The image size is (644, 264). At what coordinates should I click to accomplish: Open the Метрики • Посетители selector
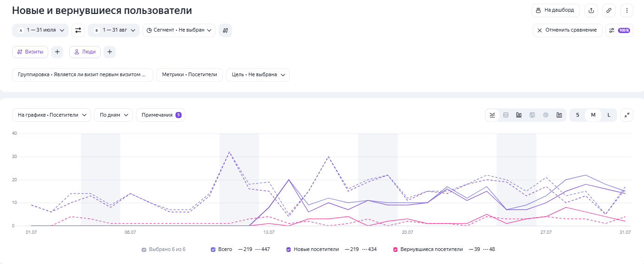coord(189,75)
